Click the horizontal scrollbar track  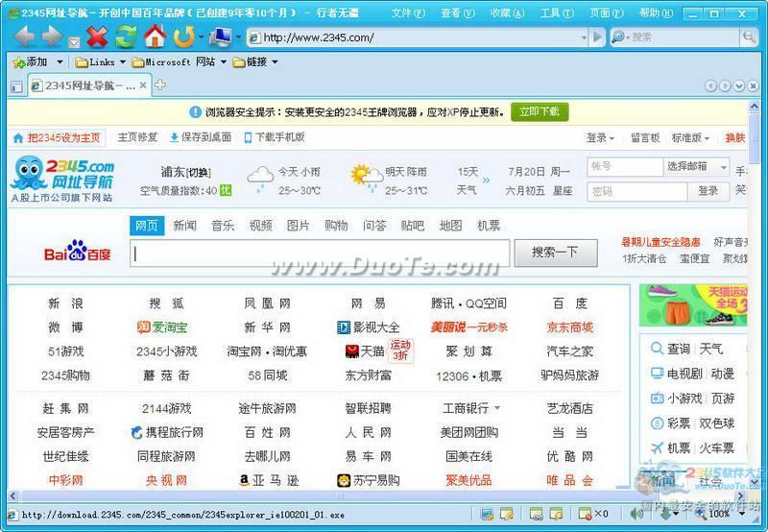point(377,496)
